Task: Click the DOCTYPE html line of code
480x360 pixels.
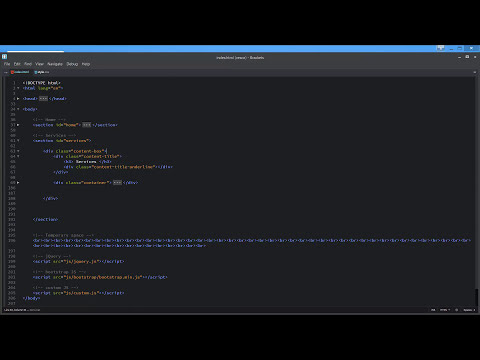Action: pos(42,83)
